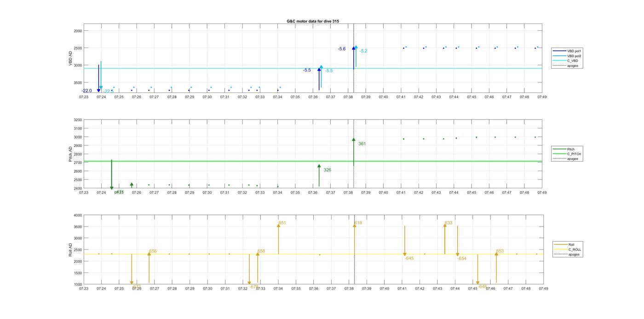Click 'C_ROLL' legend entry
Image resolution: width=644 pixels, height=319 pixels.
click(568, 249)
